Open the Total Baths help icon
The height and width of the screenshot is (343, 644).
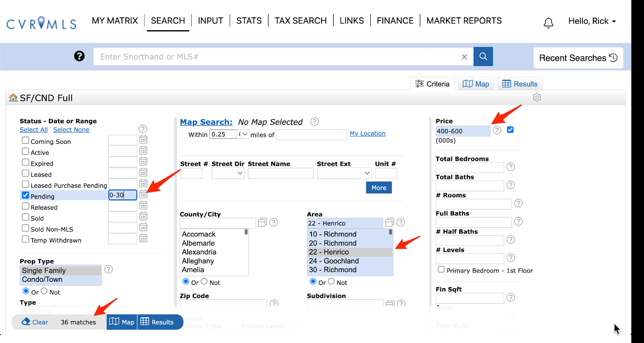[511, 185]
